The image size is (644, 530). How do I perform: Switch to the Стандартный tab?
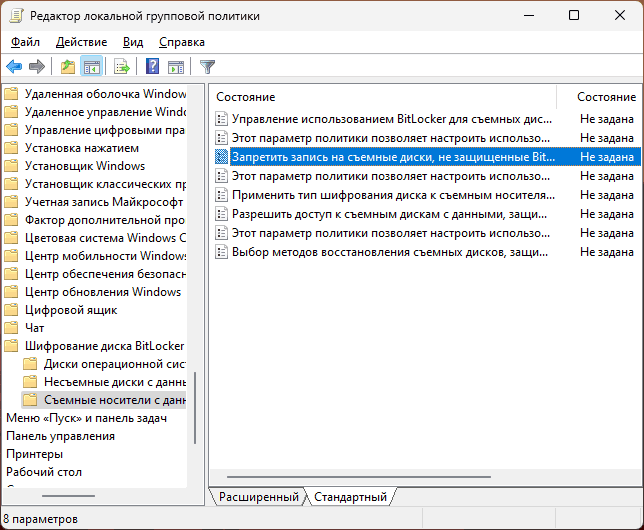[350, 497]
